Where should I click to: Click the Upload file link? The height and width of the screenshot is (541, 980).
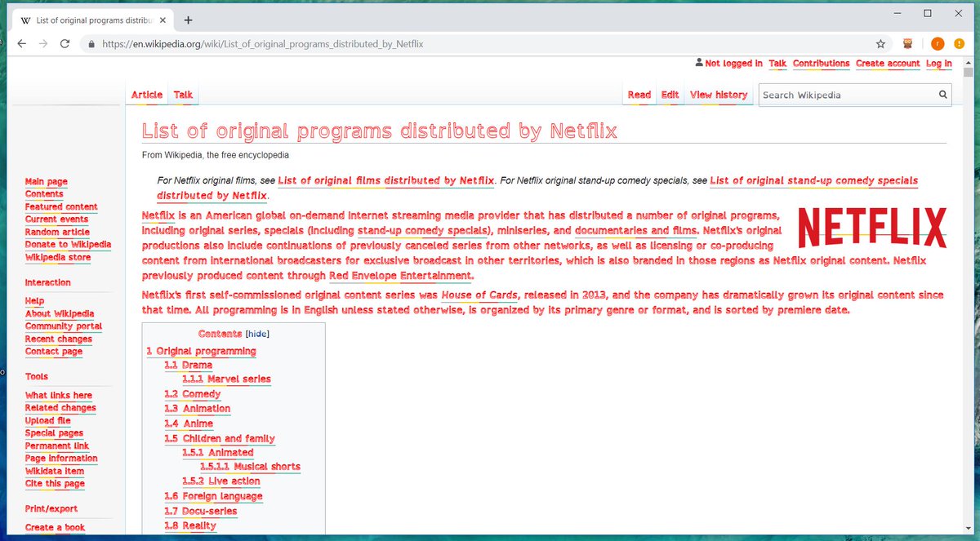tap(47, 421)
